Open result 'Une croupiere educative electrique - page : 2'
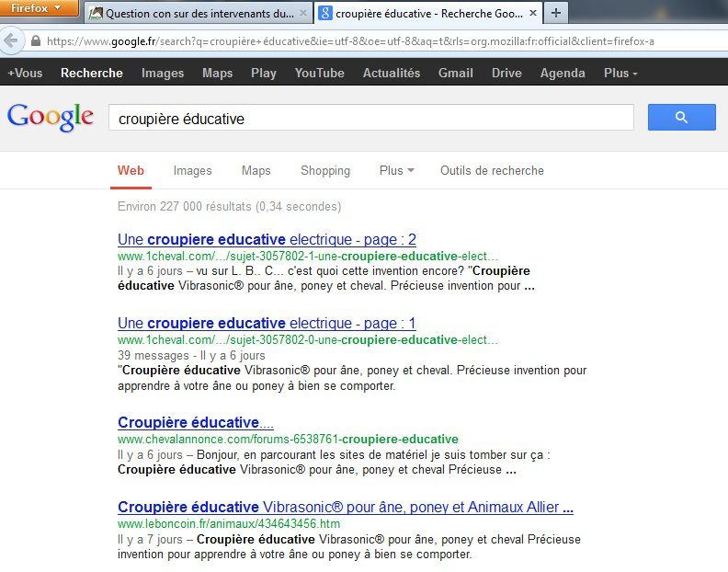The height and width of the screenshot is (572, 728). coord(267,240)
